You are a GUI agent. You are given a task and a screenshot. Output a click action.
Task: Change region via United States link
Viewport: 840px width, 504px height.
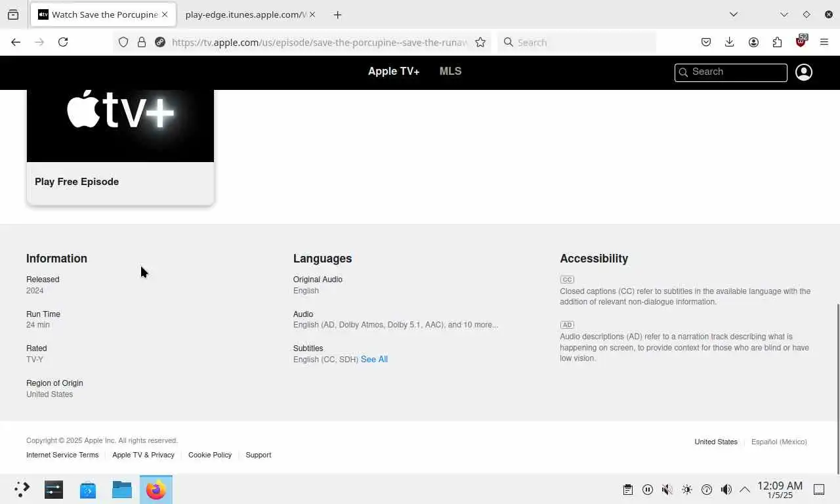pos(716,442)
